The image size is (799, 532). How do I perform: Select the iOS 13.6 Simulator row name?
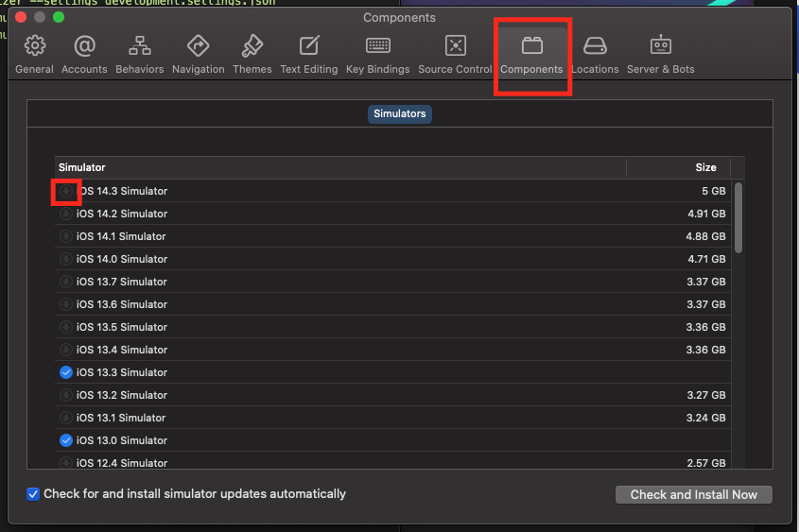122,304
